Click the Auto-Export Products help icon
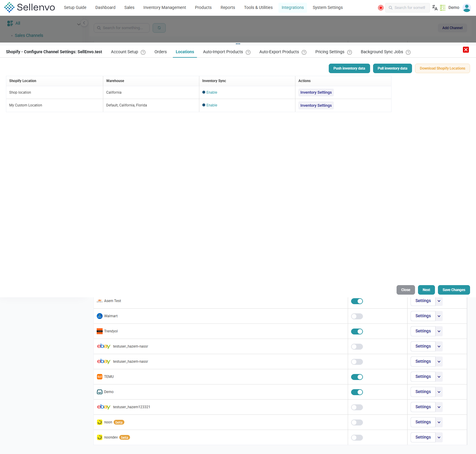The height and width of the screenshot is (454, 476). coord(304,52)
